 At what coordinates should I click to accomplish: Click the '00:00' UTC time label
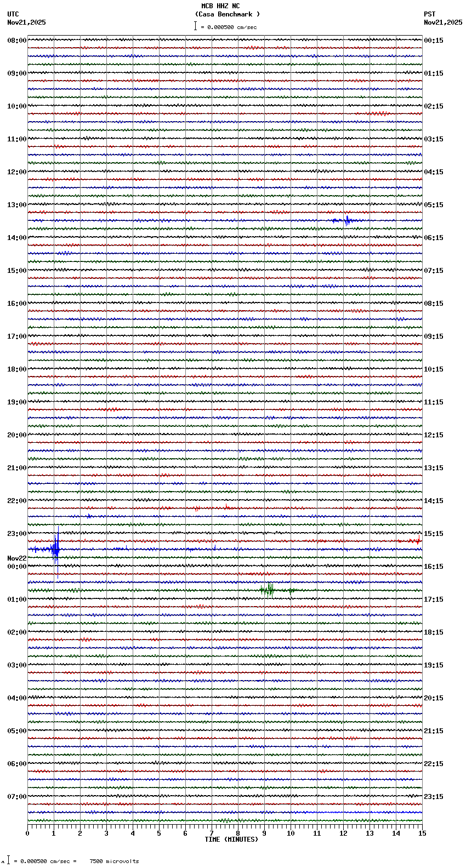coord(17,567)
